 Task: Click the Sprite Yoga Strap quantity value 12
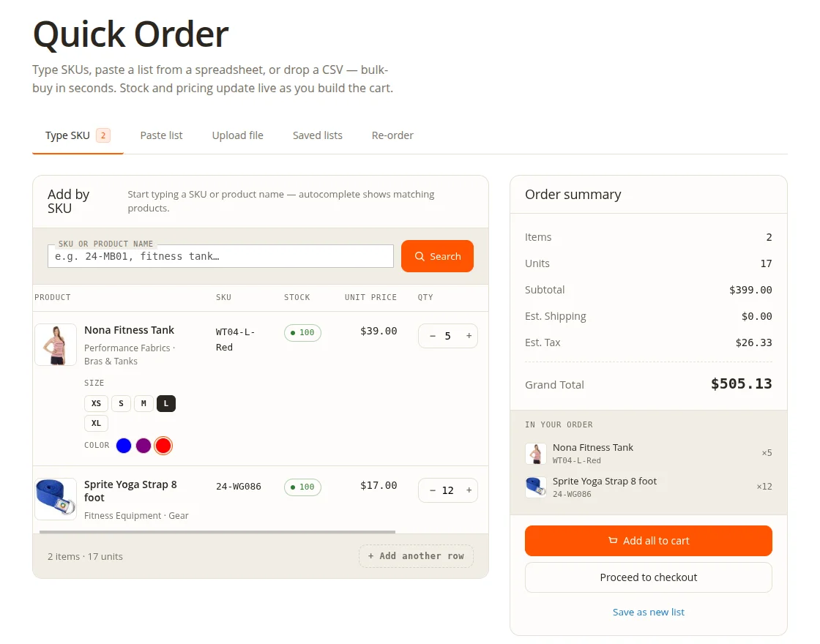(x=447, y=490)
